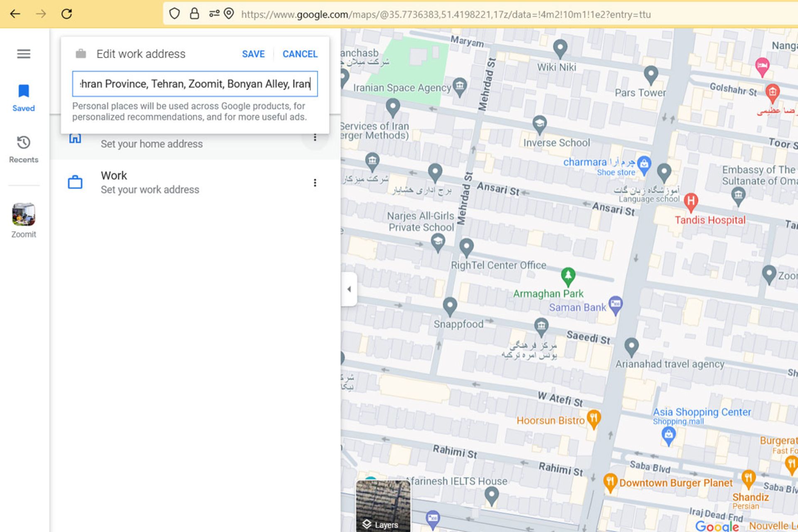The width and height of the screenshot is (798, 532).
Task: Click the Asia Shopping Center label
Action: [x=702, y=412]
